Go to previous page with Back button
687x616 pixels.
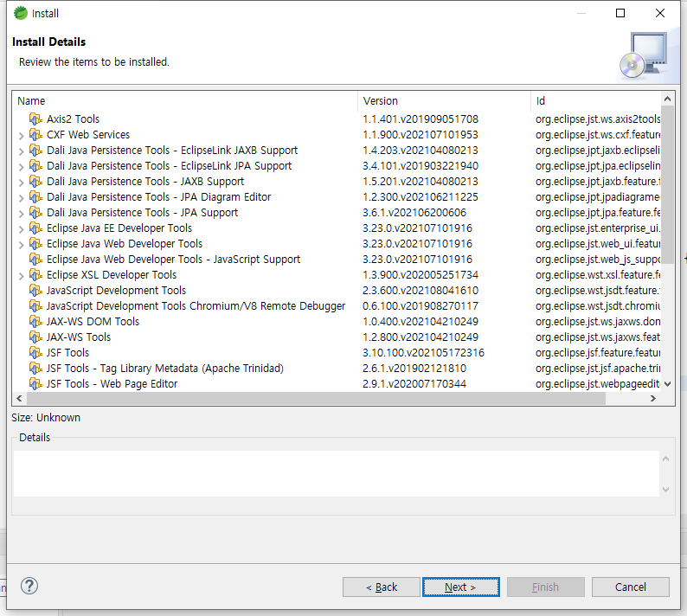(x=382, y=587)
